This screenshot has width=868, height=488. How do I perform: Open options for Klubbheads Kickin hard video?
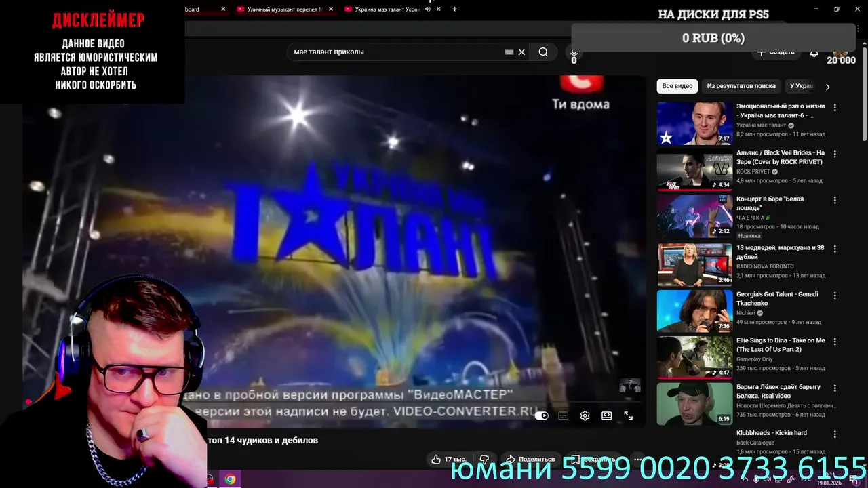tap(835, 434)
